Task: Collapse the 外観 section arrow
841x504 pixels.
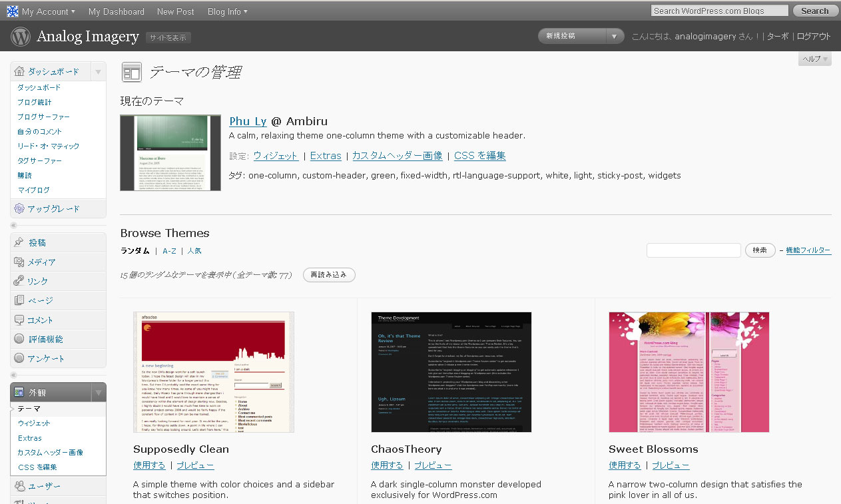Action: (x=98, y=392)
